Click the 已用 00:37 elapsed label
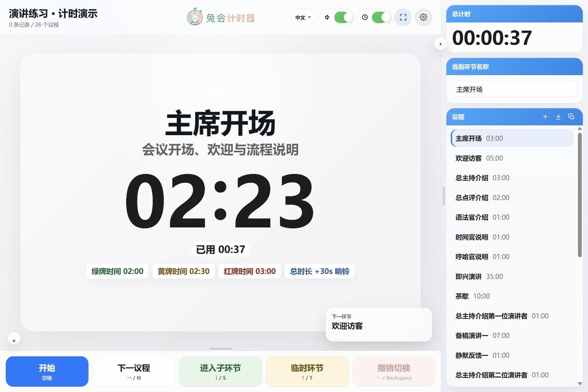588x392 pixels. [220, 249]
